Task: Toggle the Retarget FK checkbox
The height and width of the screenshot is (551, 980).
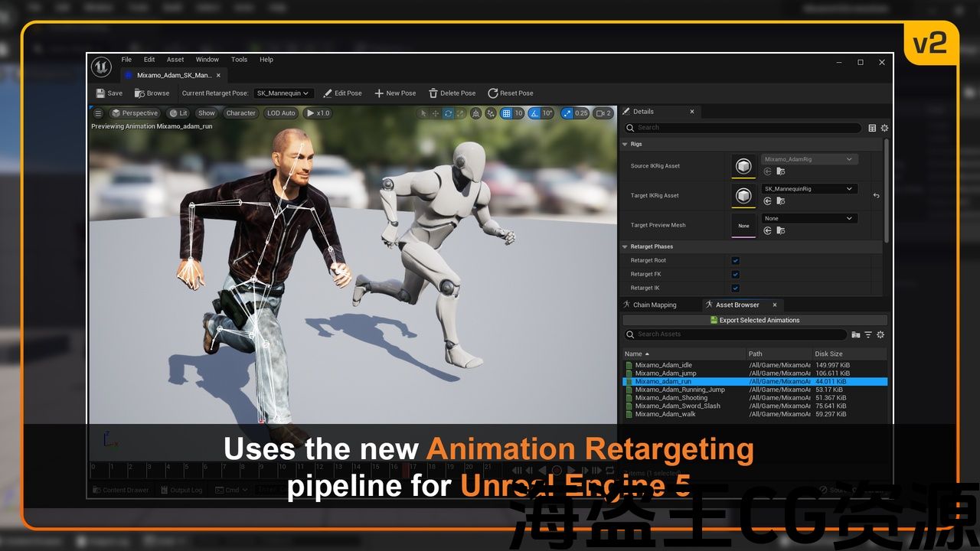Action: point(736,274)
